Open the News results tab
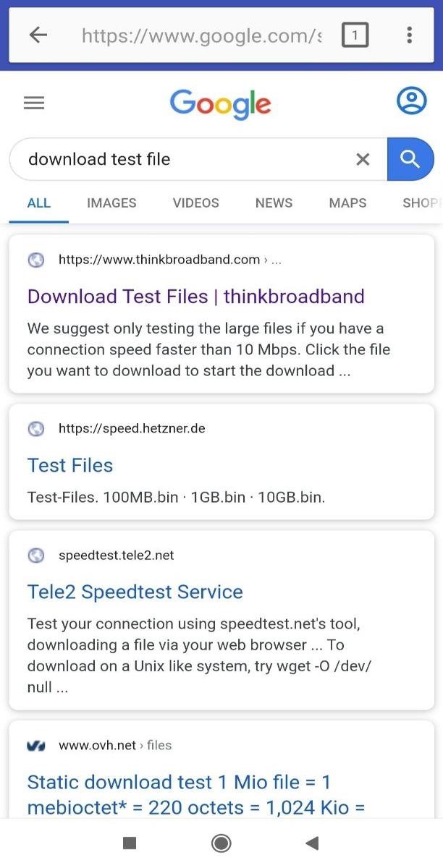 pos(274,203)
